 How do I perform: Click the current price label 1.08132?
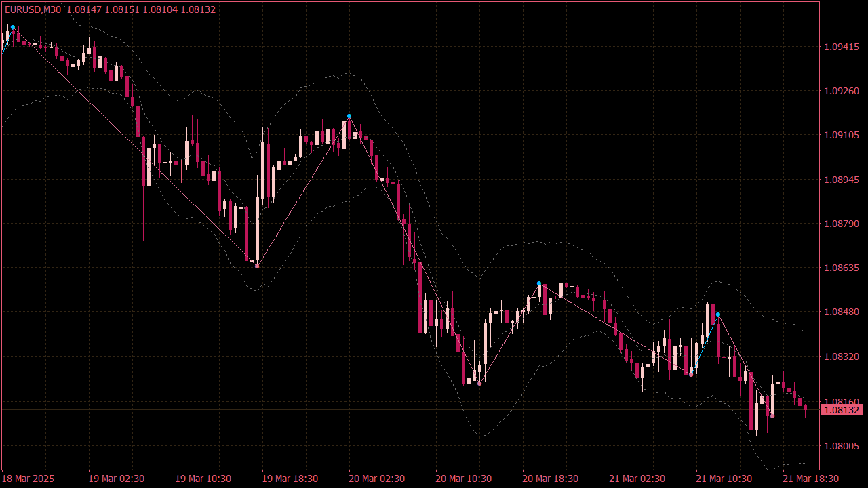841,410
